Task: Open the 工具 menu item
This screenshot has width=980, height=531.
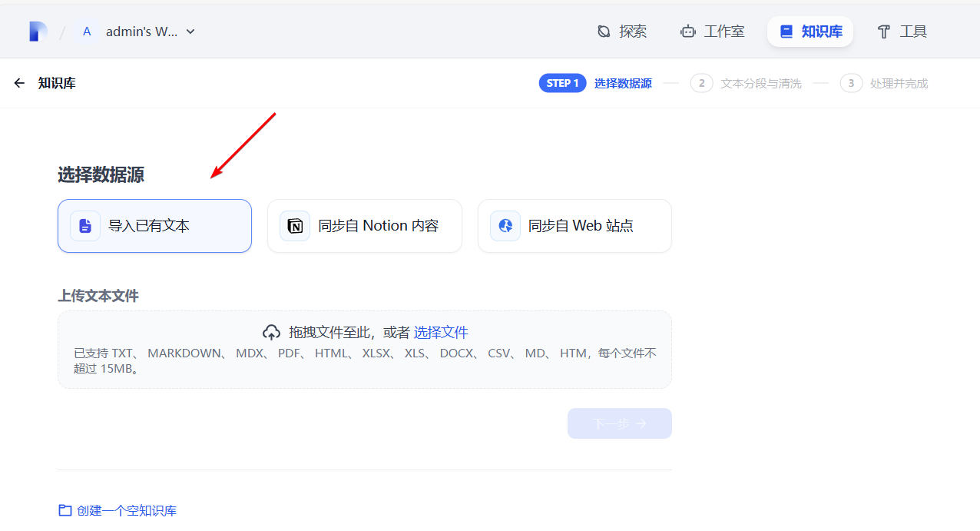Action: [902, 32]
